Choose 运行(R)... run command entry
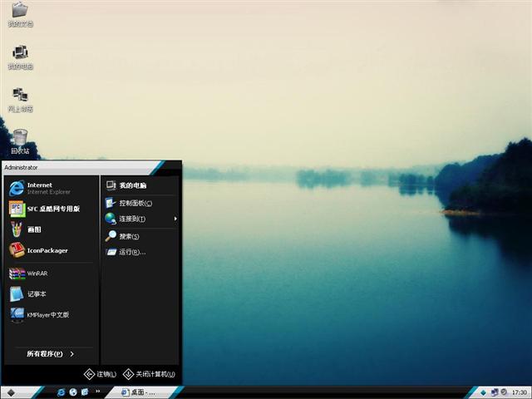 click(x=140, y=252)
